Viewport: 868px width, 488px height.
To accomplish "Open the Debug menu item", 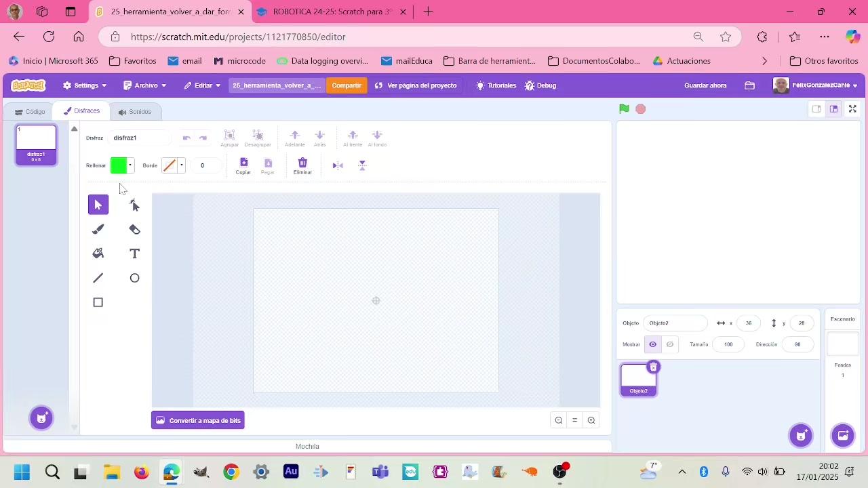I will [540, 85].
